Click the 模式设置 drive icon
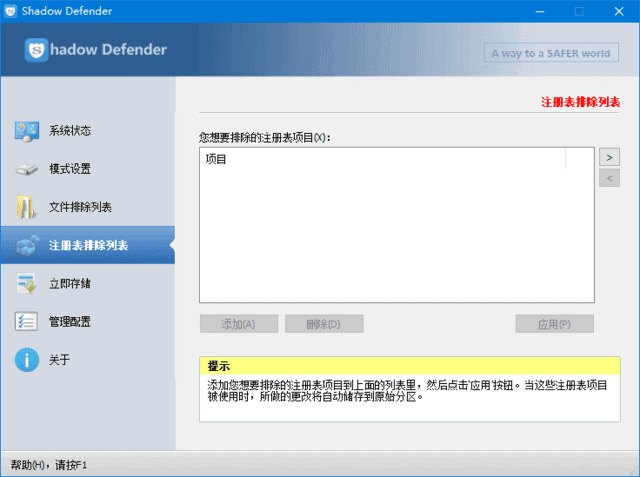 (x=26, y=169)
